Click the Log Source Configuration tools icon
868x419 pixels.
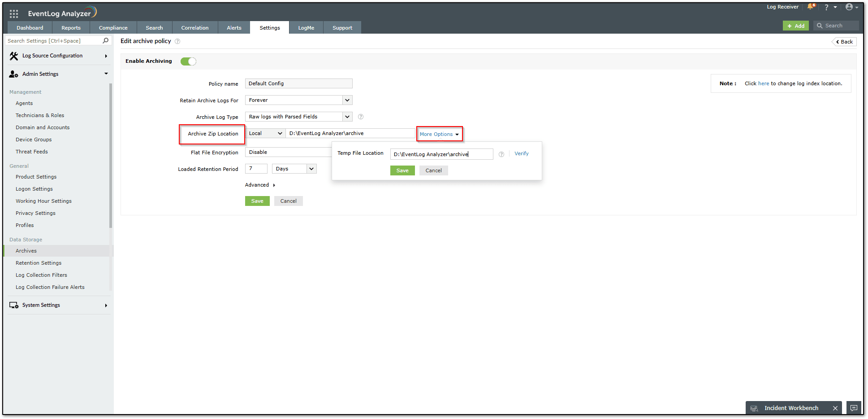coord(14,56)
